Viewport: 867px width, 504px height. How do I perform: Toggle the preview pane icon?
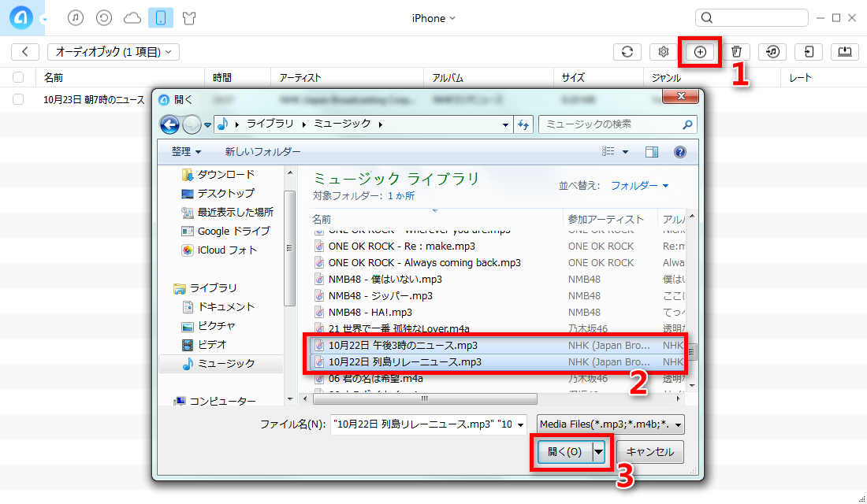(652, 151)
